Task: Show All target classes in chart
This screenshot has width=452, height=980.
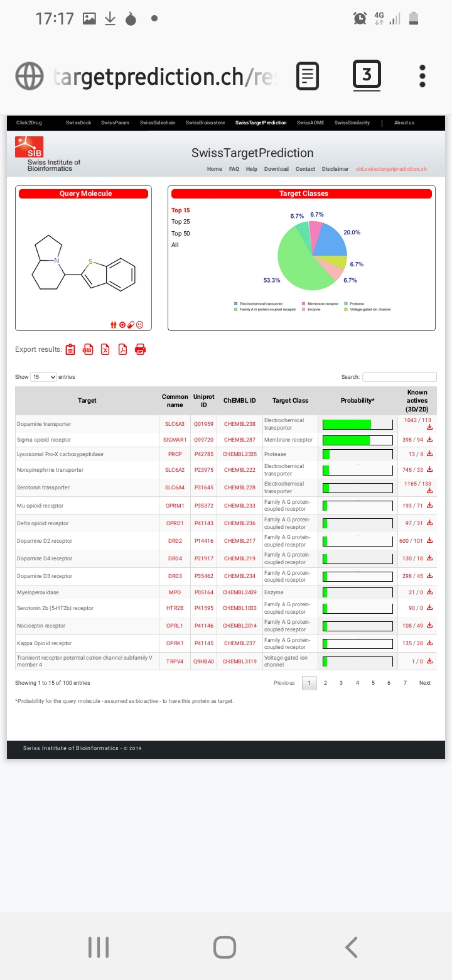Action: 175,245
